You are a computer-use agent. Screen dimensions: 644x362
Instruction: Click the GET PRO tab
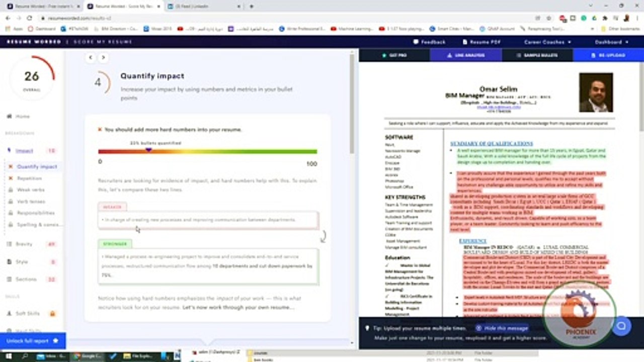click(x=394, y=55)
